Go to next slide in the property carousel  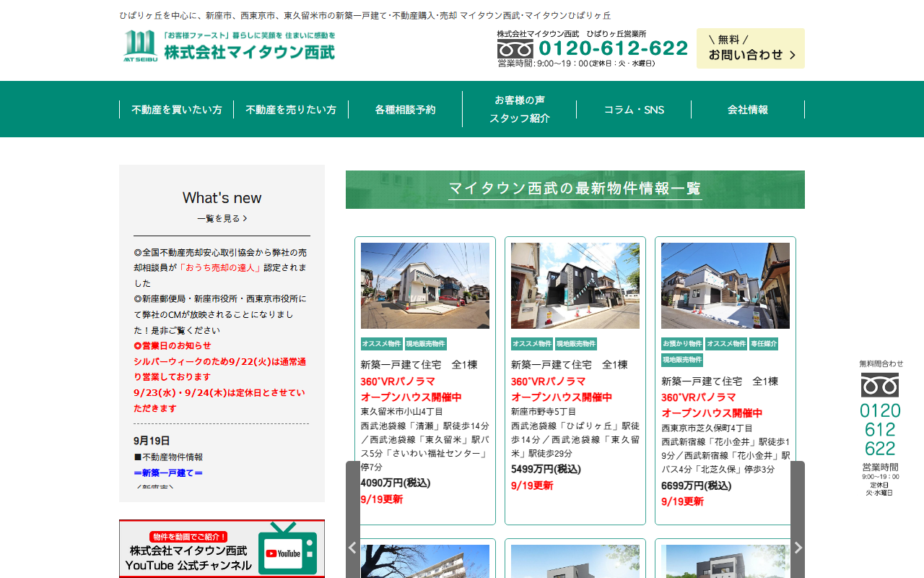[x=798, y=548]
